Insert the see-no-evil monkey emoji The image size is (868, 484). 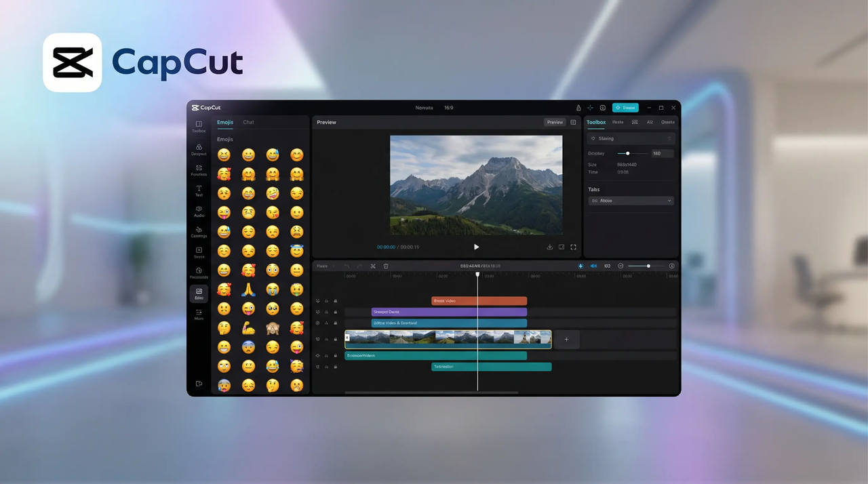273,328
